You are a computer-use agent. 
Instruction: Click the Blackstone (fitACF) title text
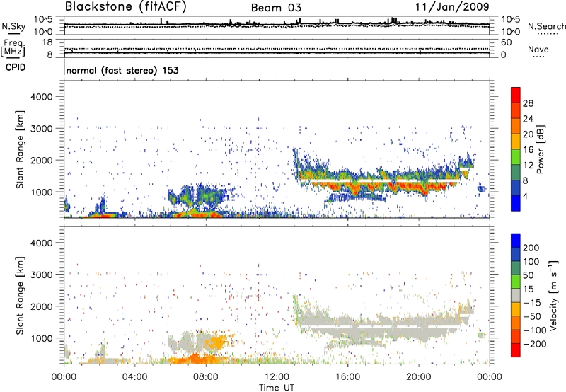tap(125, 6)
